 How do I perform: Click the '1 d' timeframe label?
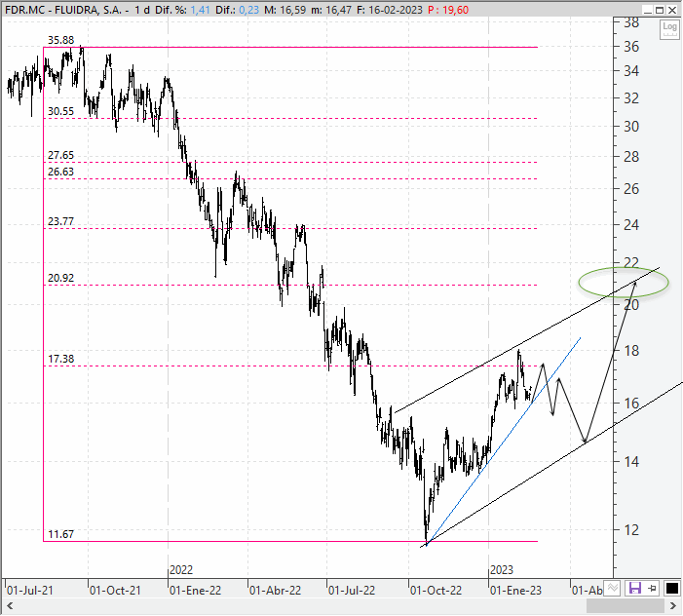tap(143, 10)
